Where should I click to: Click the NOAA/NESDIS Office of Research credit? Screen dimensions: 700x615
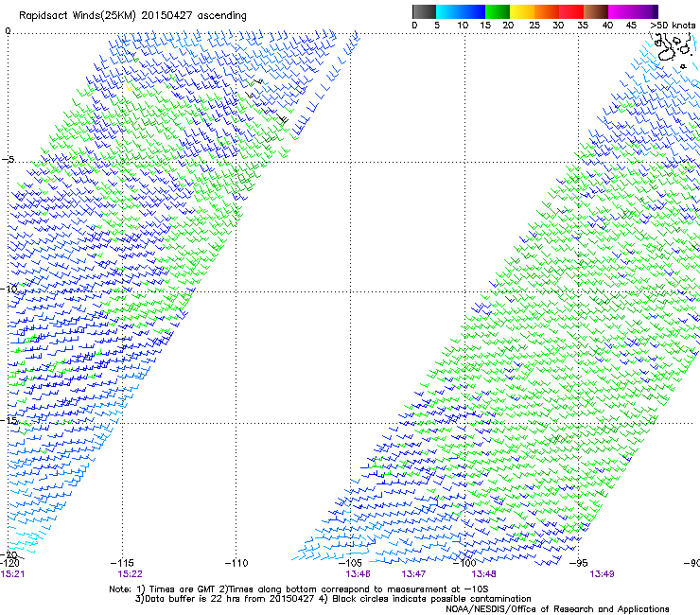(557, 608)
